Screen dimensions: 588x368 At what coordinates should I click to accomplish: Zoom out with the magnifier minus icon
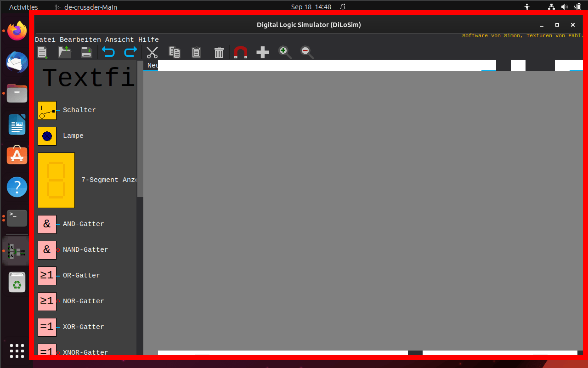[307, 52]
